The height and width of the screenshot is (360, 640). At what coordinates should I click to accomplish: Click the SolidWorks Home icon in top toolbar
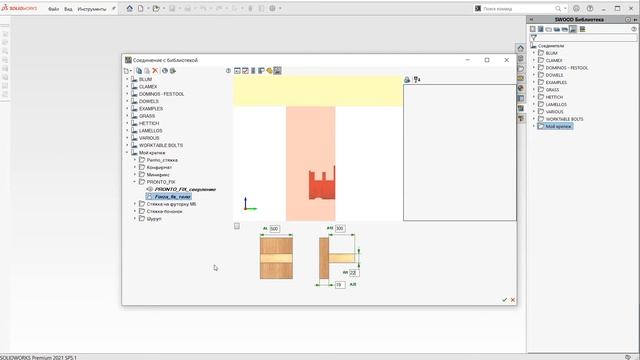(129, 8)
